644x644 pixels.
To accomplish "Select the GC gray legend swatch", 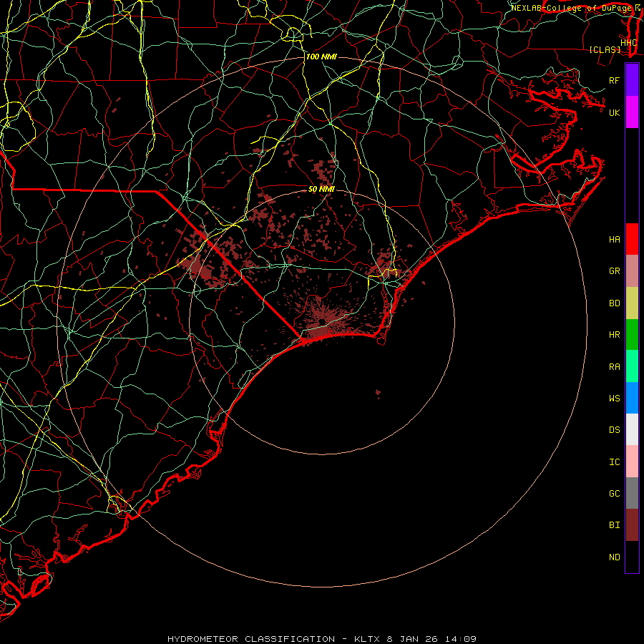I will pos(632,493).
